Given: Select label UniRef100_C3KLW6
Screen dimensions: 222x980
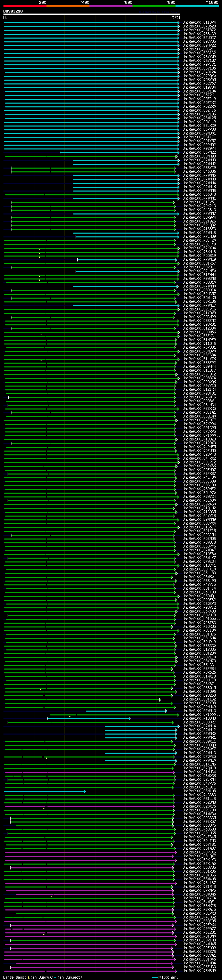Looking at the screenshot, I should point(199,302).
